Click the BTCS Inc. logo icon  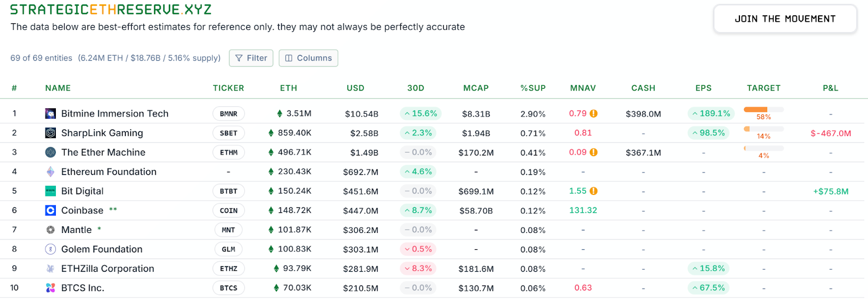[x=50, y=288]
